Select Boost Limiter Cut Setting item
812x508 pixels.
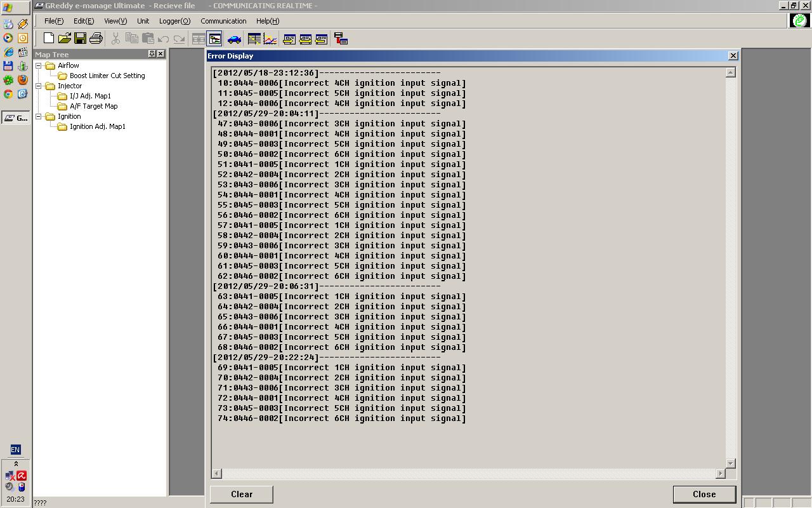[107, 76]
